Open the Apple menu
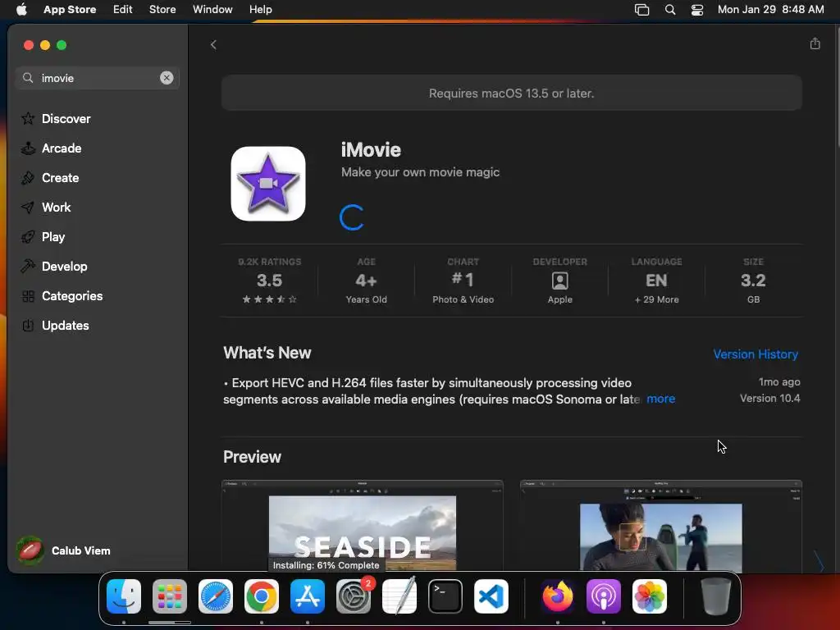Screen dimensions: 840x630 click(21, 9)
